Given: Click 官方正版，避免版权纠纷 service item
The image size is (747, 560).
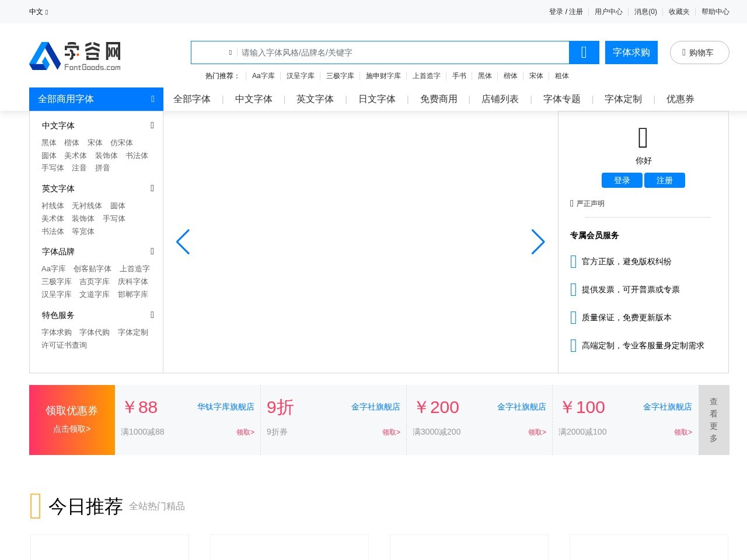Looking at the screenshot, I should tap(621, 261).
